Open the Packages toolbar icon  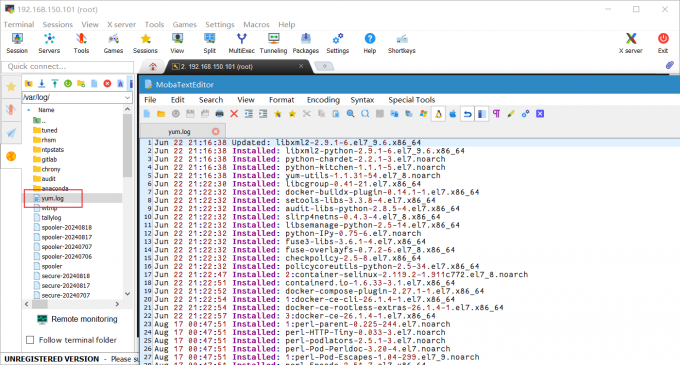(306, 43)
